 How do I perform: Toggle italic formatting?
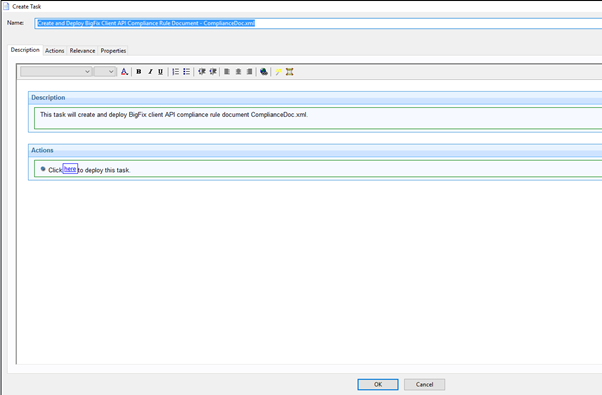click(x=150, y=72)
